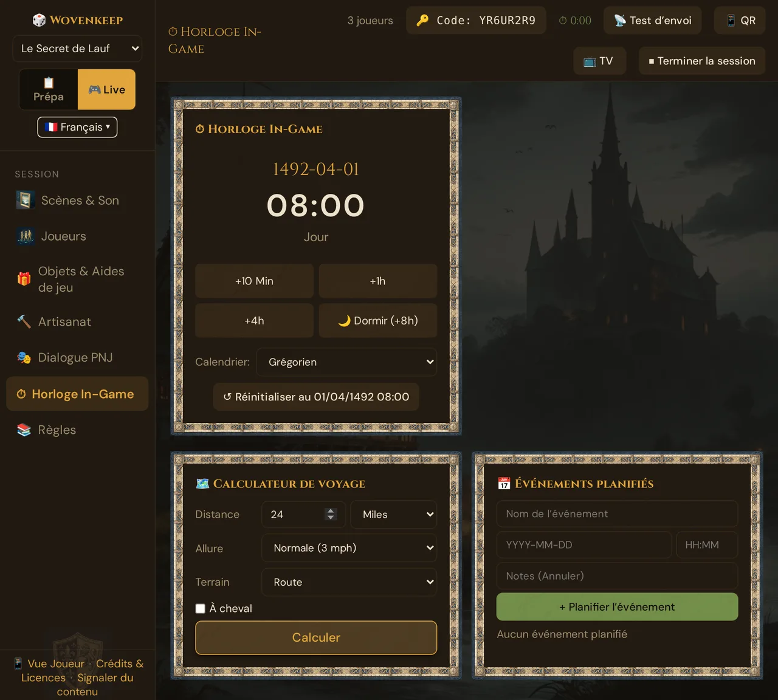Expand the Calendrier Grégorien dropdown

point(346,362)
